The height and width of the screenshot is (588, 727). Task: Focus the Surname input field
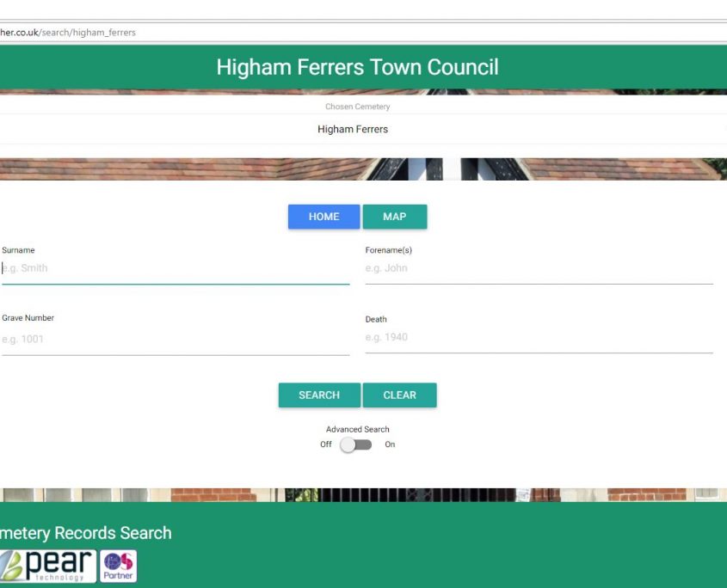point(176,268)
